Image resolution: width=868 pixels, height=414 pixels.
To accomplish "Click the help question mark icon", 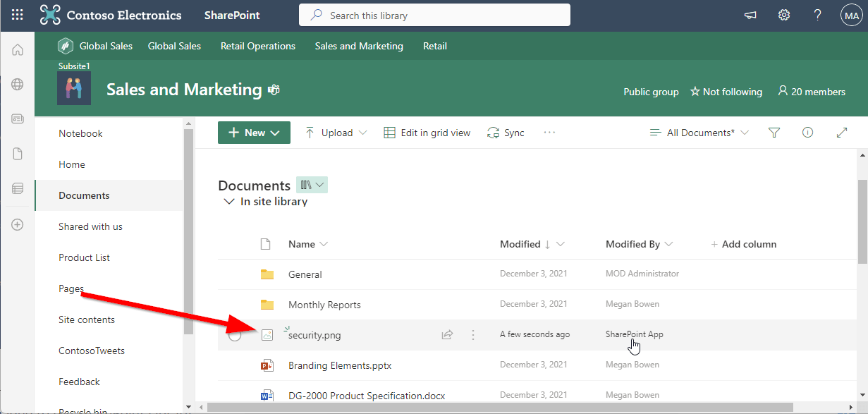I will point(817,15).
